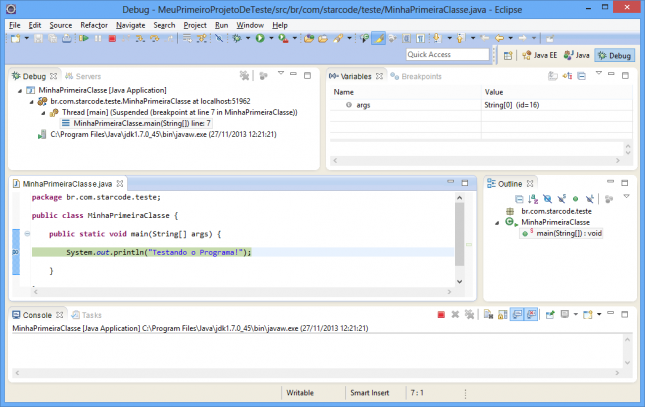This screenshot has height=407, width=645.
Task: Open dropdown arrow next to Run icon
Action: click(271, 38)
